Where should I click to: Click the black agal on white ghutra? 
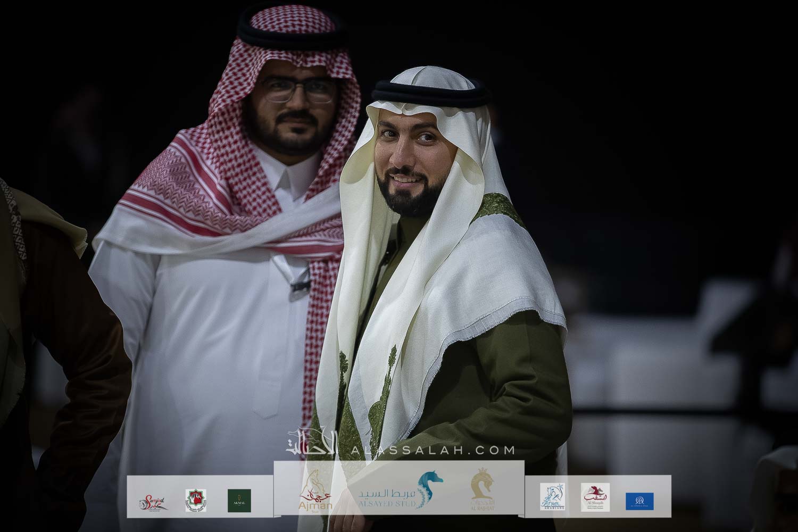[428, 93]
